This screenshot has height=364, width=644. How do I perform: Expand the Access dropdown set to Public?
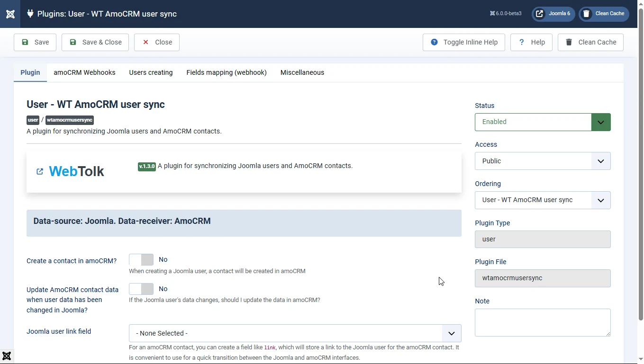click(542, 161)
